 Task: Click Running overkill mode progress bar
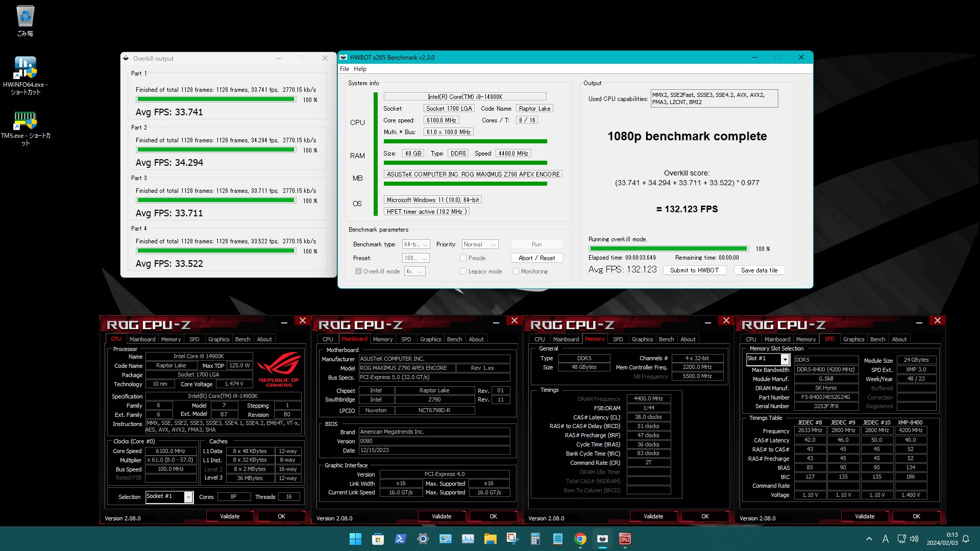coord(669,249)
